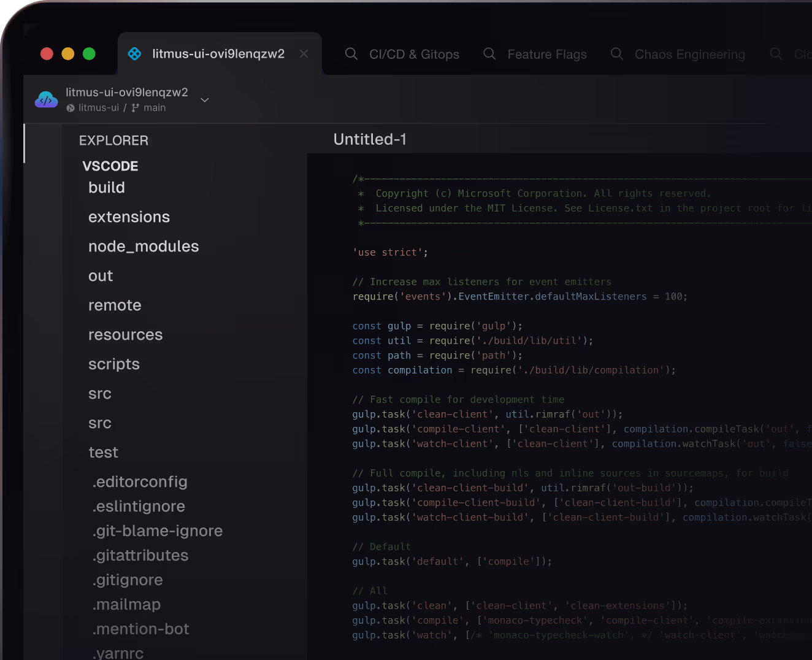Open the .git-blame-ignore file

click(158, 531)
